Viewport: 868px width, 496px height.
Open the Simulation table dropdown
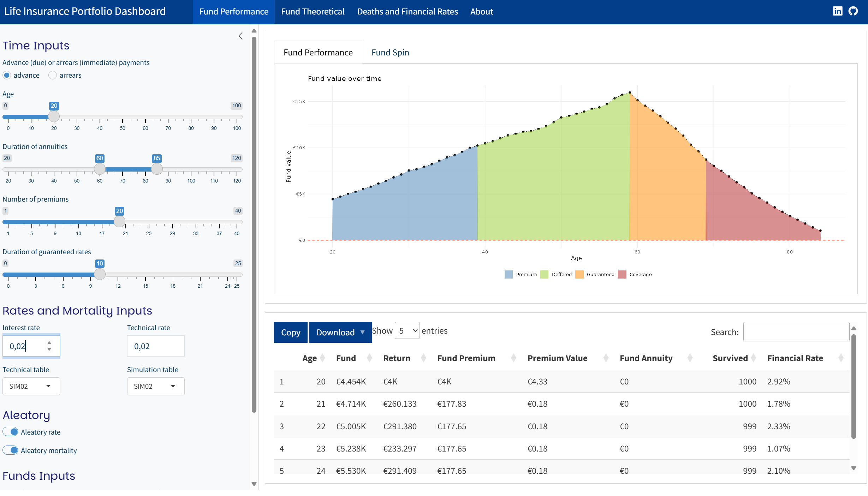click(155, 386)
